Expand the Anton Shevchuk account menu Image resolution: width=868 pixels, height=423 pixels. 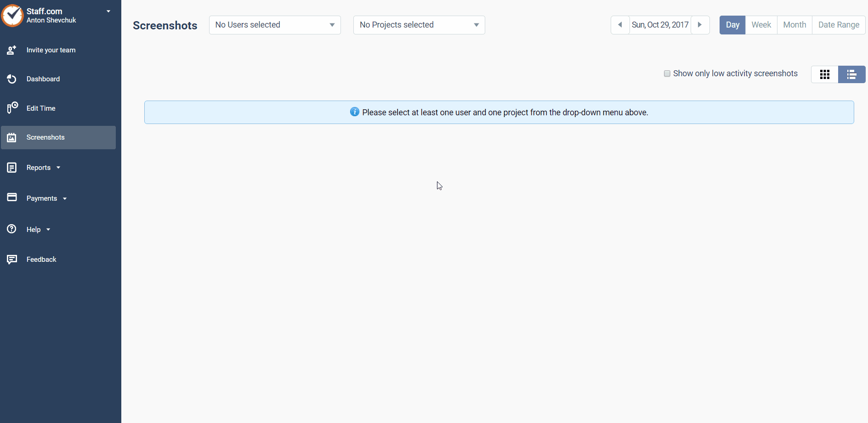pyautogui.click(x=108, y=11)
